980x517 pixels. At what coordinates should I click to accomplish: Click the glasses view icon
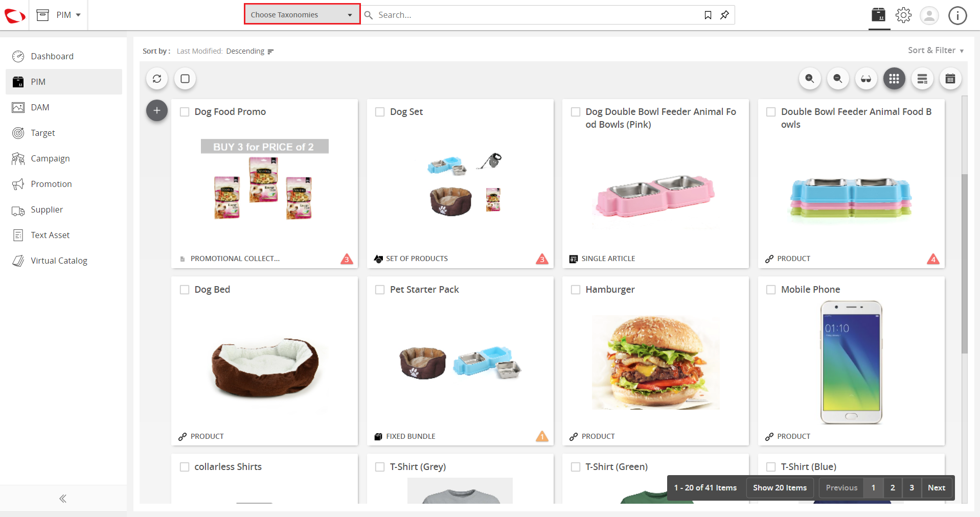click(866, 79)
